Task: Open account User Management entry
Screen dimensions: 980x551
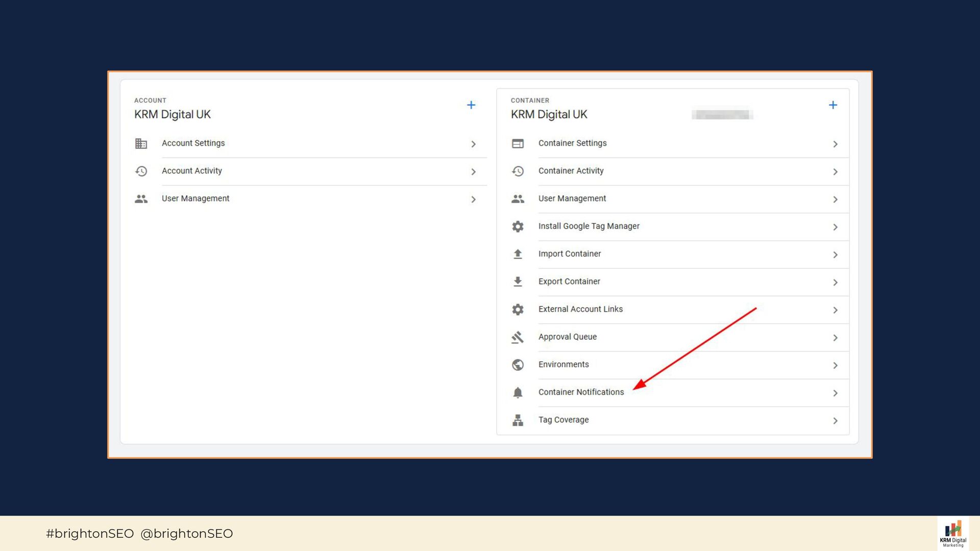Action: 195,198
